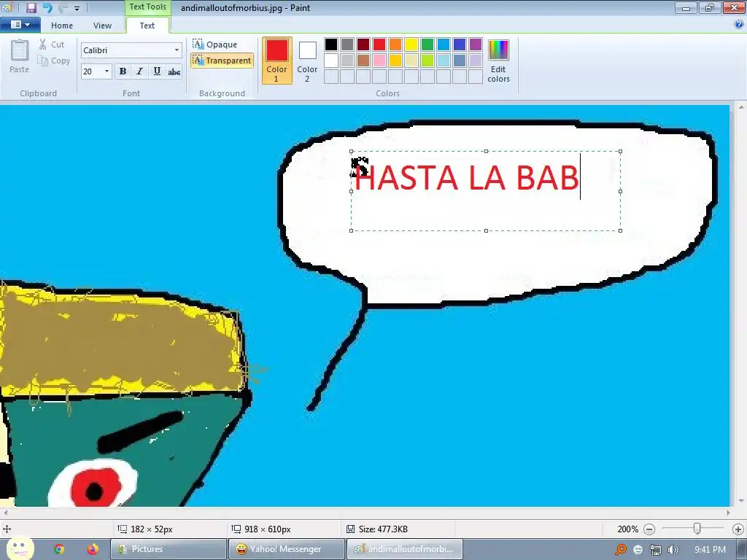Viewport: 747px width, 560px height.
Task: Click the volume speaker tray icon
Action: (x=673, y=550)
